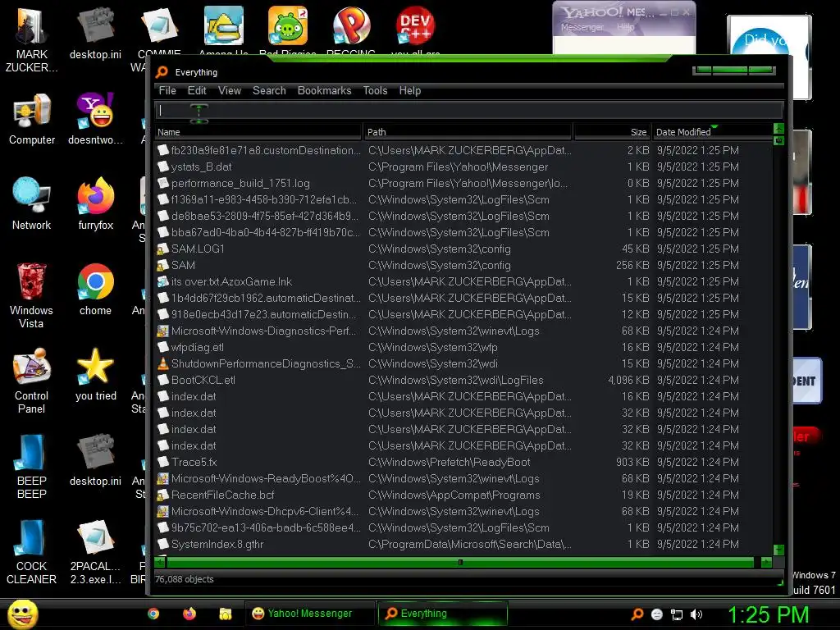Image resolution: width=840 pixels, height=630 pixels.
Task: Open the MARK ZUCKER... user folder icon
Action: pyautogui.click(x=32, y=39)
